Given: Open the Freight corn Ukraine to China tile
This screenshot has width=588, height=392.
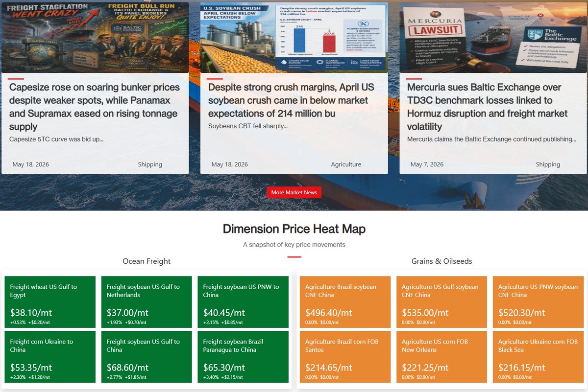Looking at the screenshot, I should (x=50, y=357).
